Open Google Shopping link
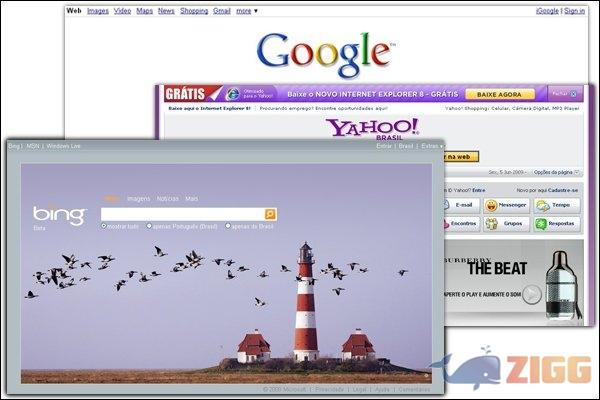Image resolution: width=600 pixels, height=400 pixels. tap(194, 11)
